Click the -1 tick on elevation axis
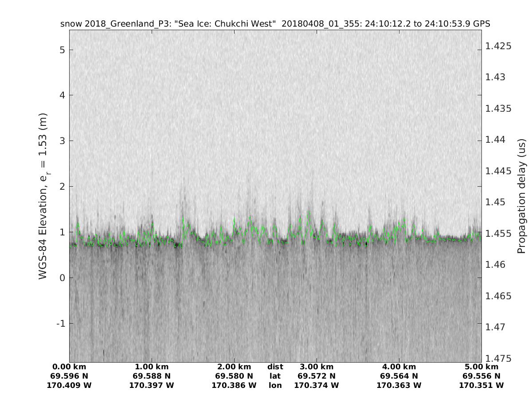This screenshot has height=399, width=532. (60, 324)
